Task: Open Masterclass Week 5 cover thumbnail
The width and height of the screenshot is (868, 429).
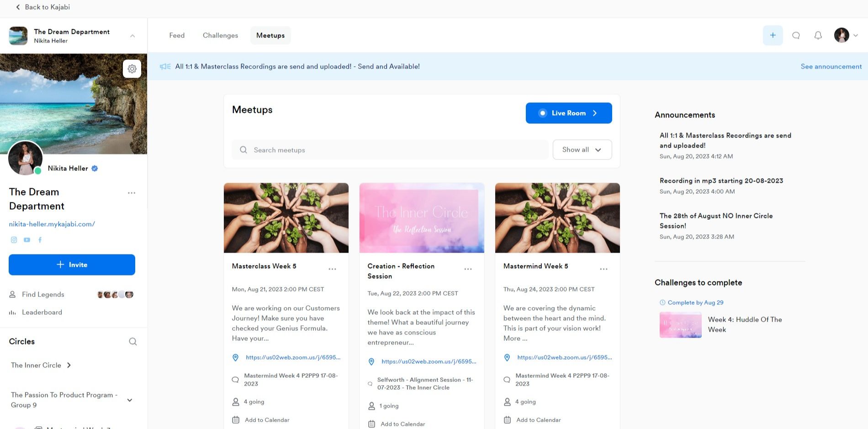Action: tap(286, 218)
